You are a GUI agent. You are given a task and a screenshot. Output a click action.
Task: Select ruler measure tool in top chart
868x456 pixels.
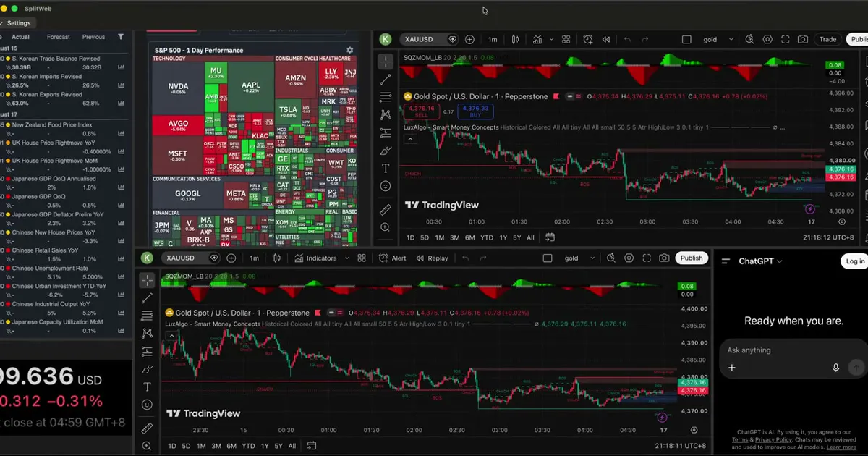point(386,209)
